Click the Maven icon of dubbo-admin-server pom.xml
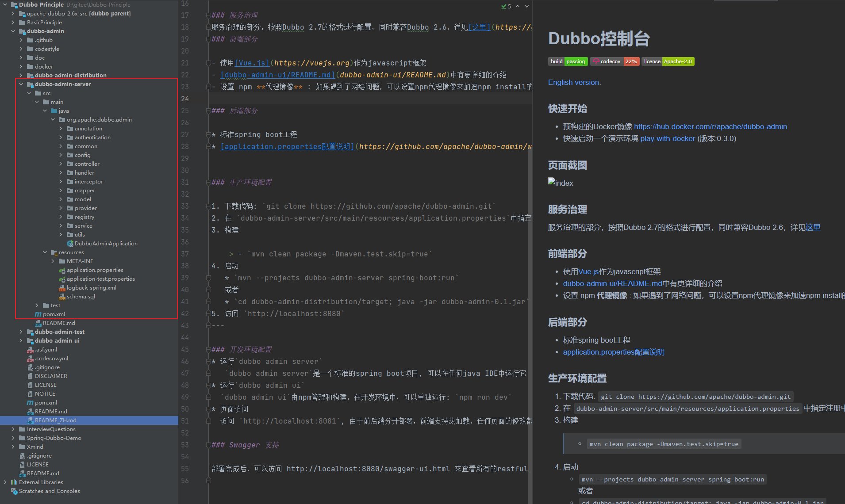845x504 pixels. (x=38, y=314)
